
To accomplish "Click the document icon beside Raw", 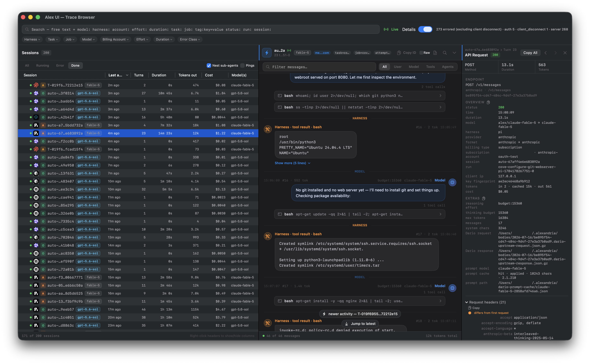I will click(x=435, y=53).
